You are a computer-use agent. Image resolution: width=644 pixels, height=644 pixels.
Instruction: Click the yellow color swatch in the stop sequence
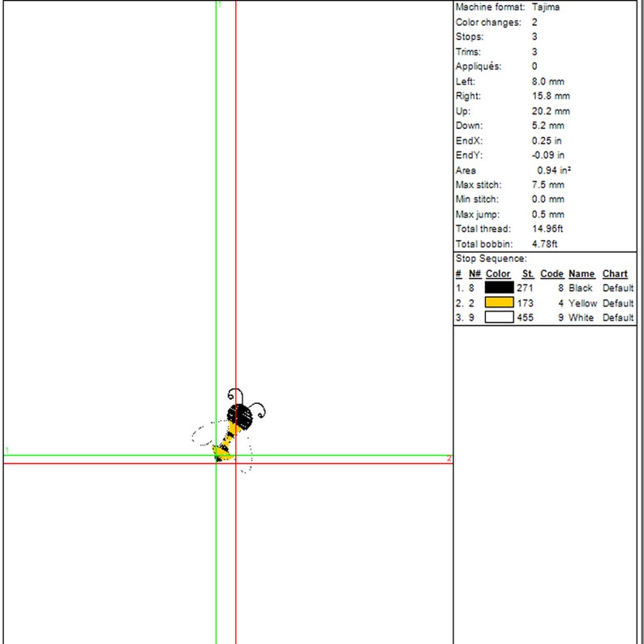tap(499, 303)
